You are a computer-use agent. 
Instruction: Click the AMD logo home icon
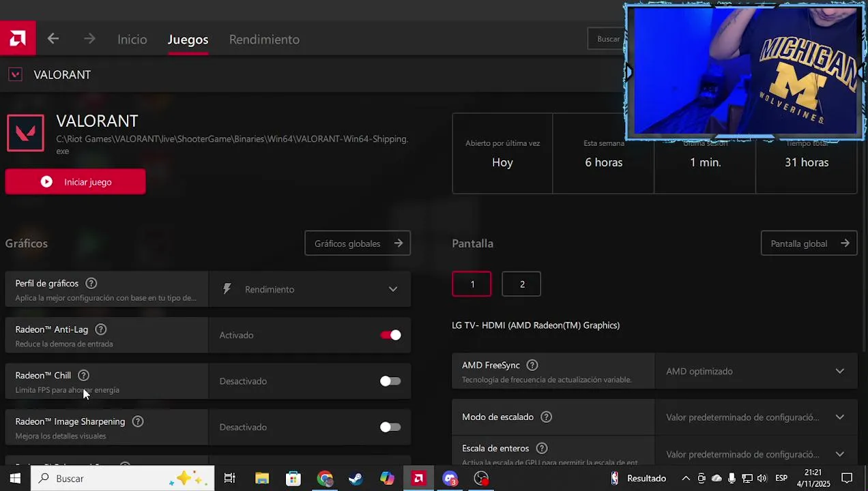pyautogui.click(x=18, y=39)
